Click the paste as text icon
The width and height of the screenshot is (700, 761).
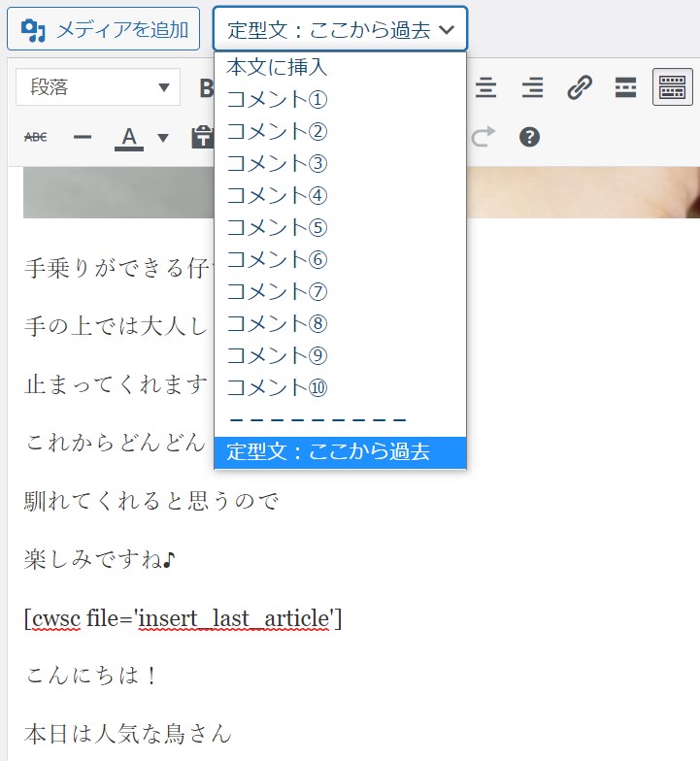[x=202, y=137]
